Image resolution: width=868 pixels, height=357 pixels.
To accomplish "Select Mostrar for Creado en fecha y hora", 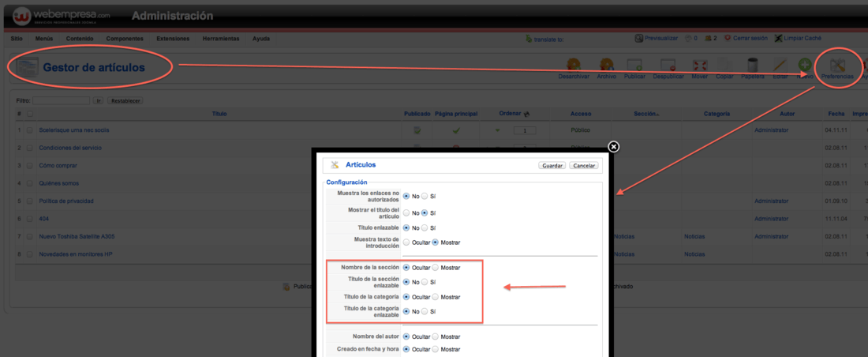I will [435, 349].
